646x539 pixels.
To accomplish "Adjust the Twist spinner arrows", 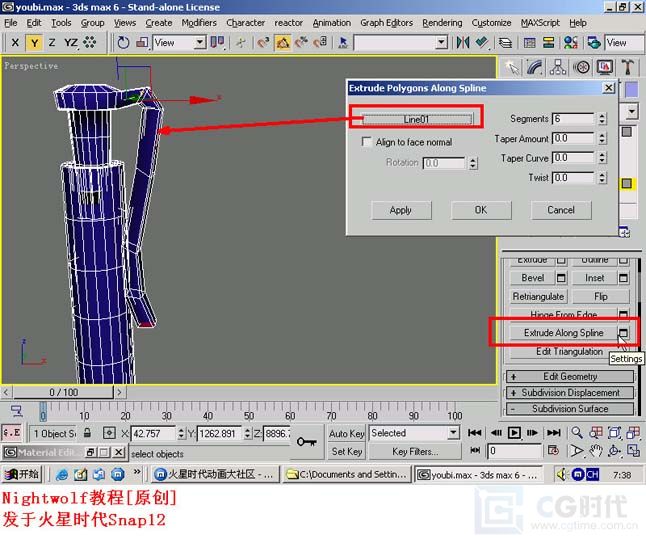I will 602,178.
